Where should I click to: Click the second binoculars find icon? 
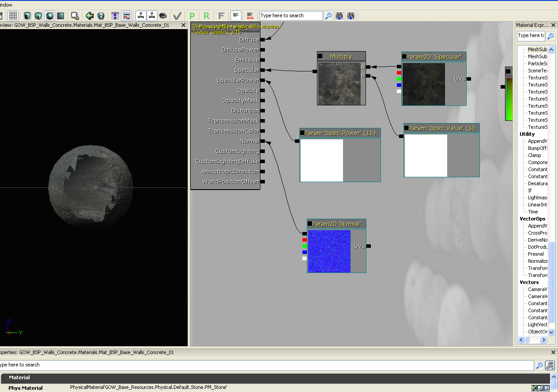click(x=351, y=16)
